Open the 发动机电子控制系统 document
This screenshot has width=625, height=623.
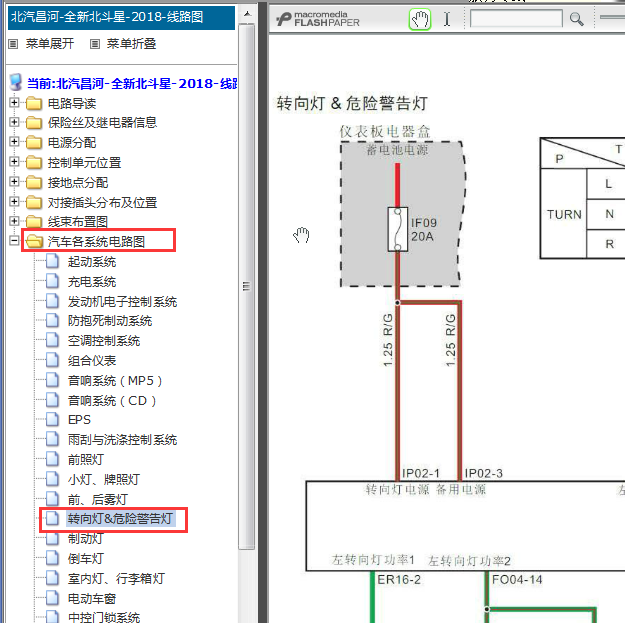122,301
